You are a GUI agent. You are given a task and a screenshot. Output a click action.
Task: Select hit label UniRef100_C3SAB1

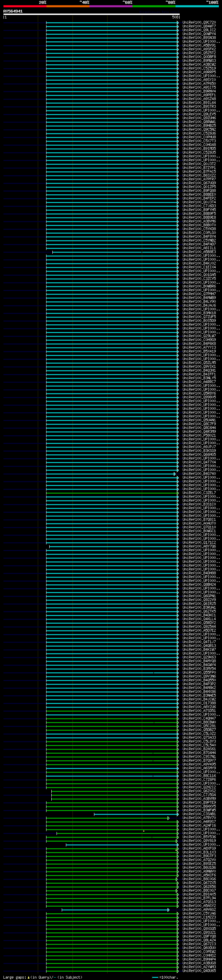click(x=199, y=814)
